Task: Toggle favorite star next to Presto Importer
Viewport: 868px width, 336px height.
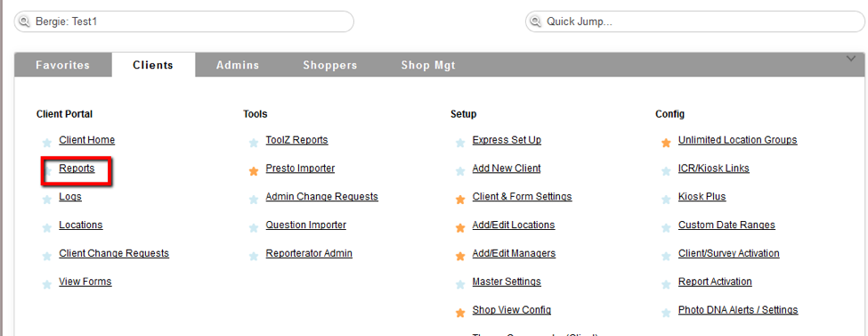Action: pyautogui.click(x=254, y=171)
